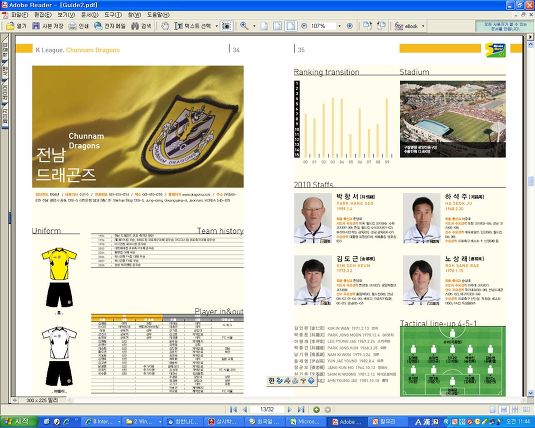The image size is (535, 428).
Task: Go to the next page
Action: [x=290, y=409]
